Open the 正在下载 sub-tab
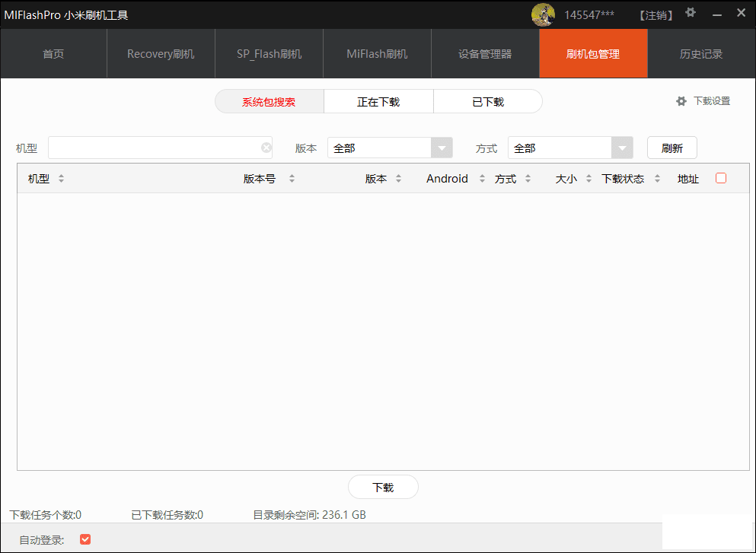Viewport: 756px width, 553px height. tap(378, 102)
